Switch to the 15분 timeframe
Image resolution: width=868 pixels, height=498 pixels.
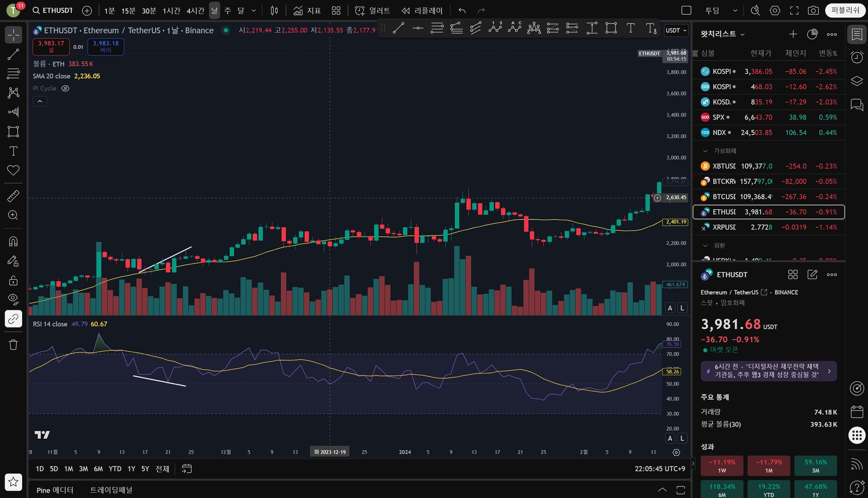(128, 10)
